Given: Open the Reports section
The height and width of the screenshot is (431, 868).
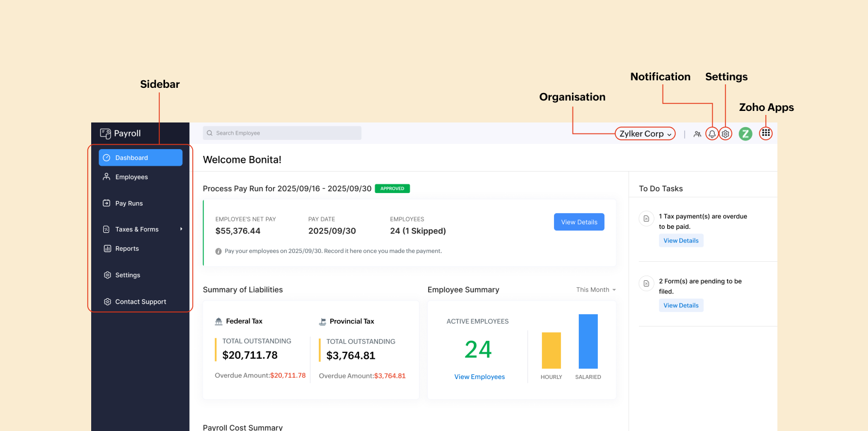Looking at the screenshot, I should (x=126, y=248).
